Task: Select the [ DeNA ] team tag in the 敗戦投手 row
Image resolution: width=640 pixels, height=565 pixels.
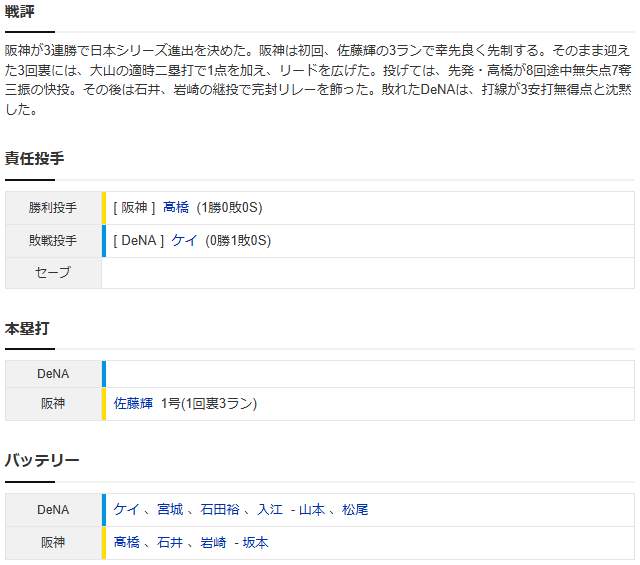Action: click(139, 240)
